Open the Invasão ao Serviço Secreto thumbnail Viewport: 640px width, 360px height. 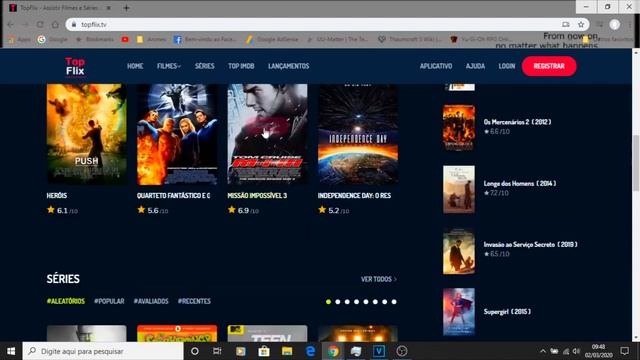click(x=459, y=251)
